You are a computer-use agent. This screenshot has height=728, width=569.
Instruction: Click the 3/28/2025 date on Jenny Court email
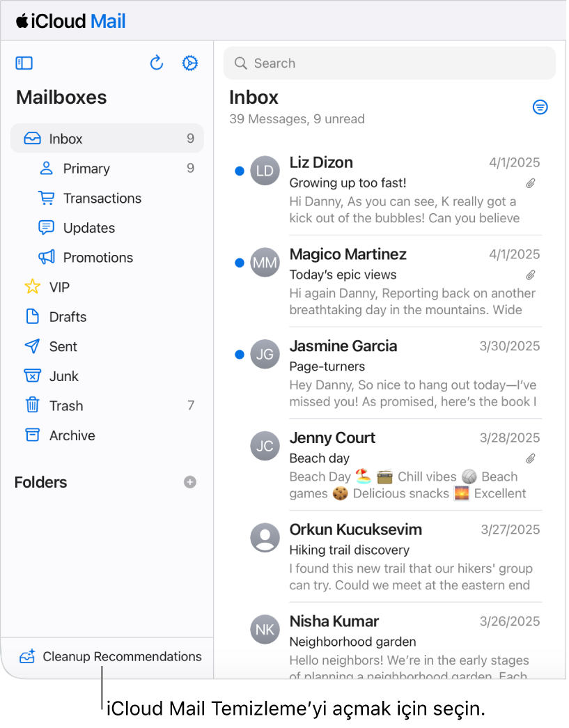[510, 437]
